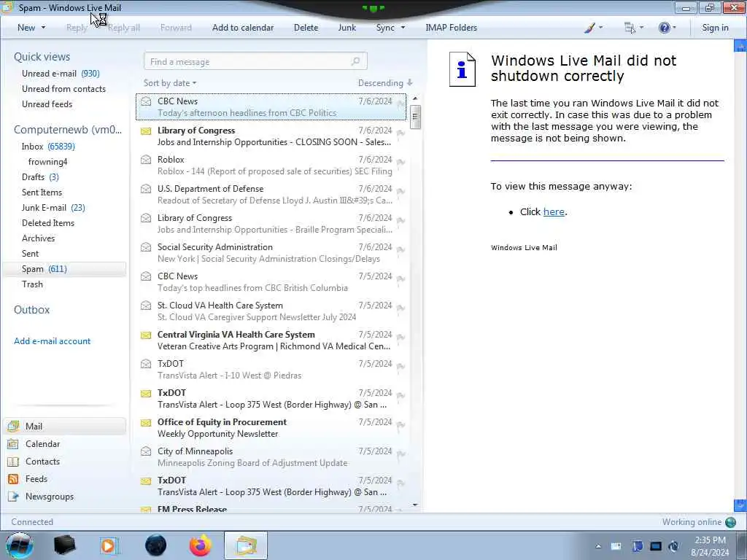Open the dark globe browser taskbar icon

(x=156, y=545)
